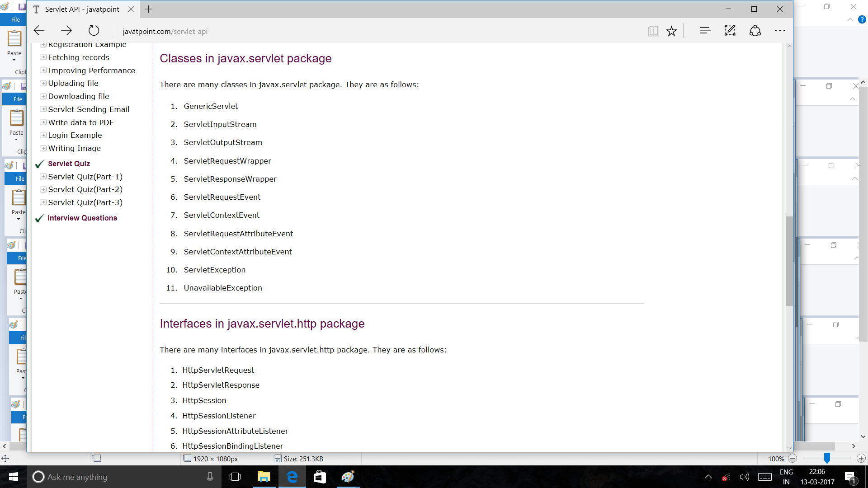Open the new tab plus button

click(148, 9)
